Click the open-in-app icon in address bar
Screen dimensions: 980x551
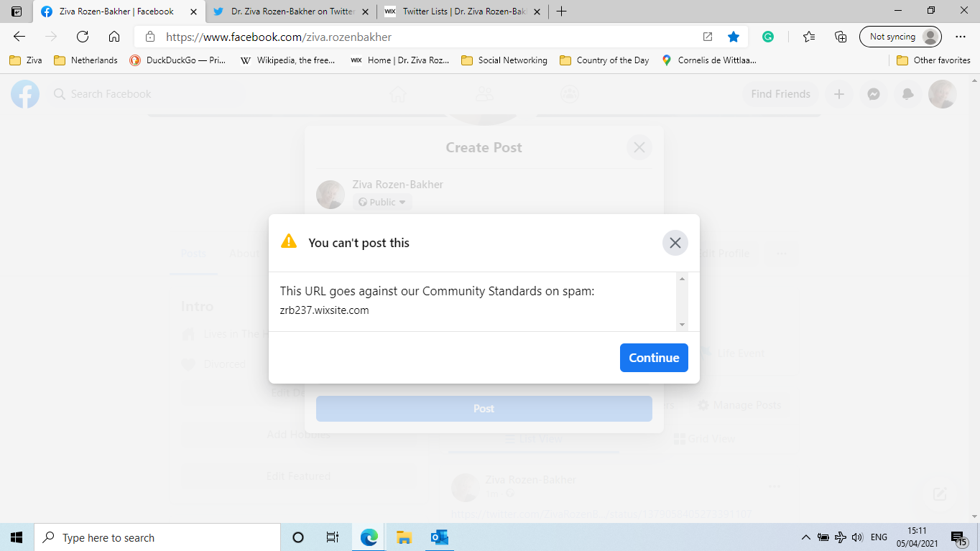[708, 37]
